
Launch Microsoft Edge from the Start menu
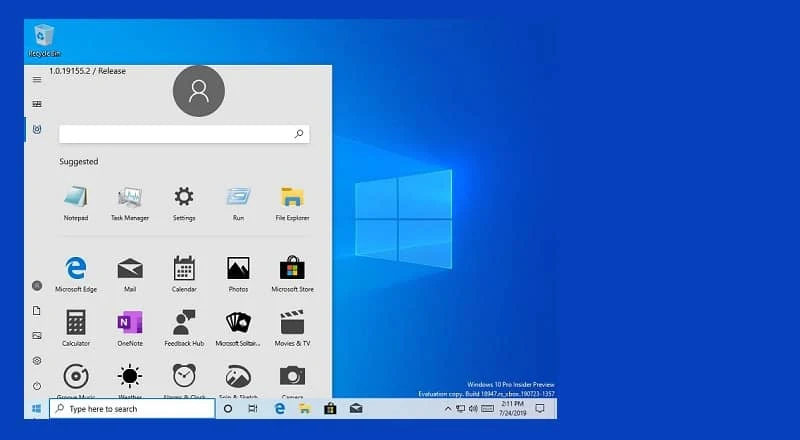click(76, 274)
